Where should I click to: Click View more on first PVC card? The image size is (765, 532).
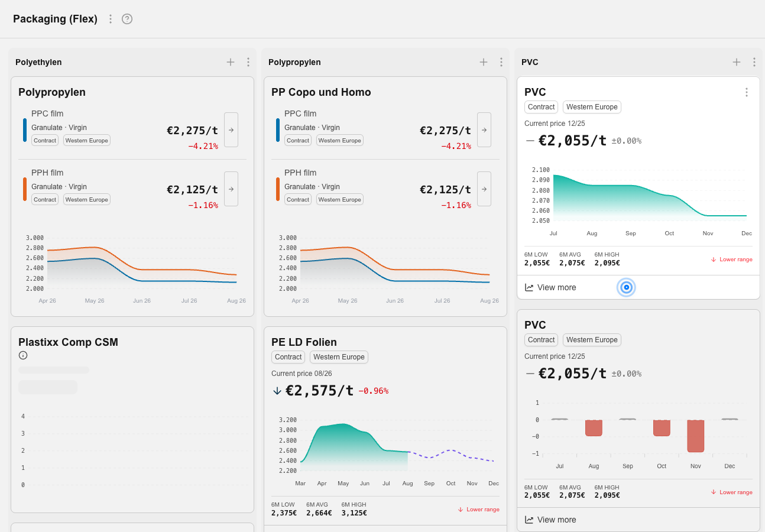(x=550, y=287)
